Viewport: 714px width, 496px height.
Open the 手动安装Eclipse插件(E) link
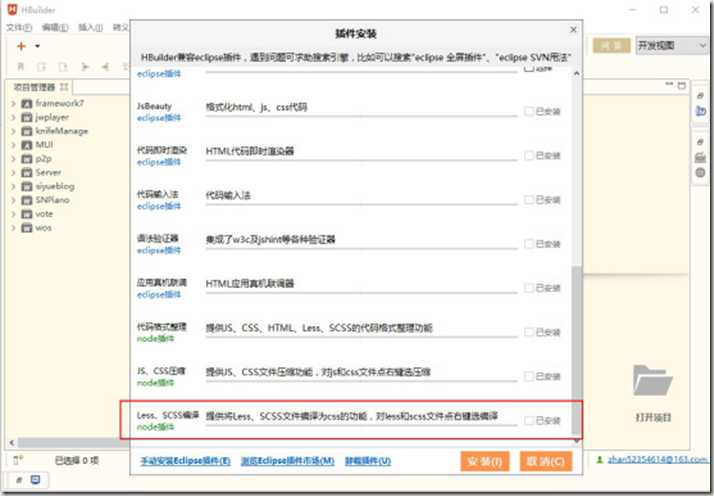point(185,460)
